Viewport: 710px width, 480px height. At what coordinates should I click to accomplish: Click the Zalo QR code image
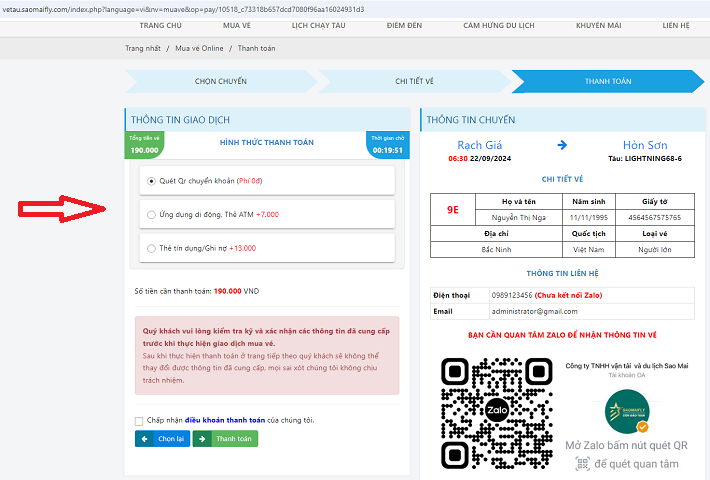point(497,413)
